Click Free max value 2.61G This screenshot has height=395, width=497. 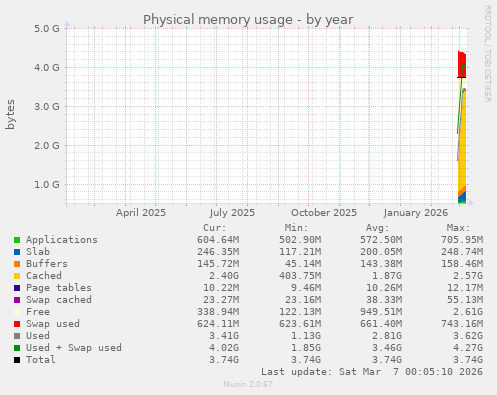(x=468, y=312)
